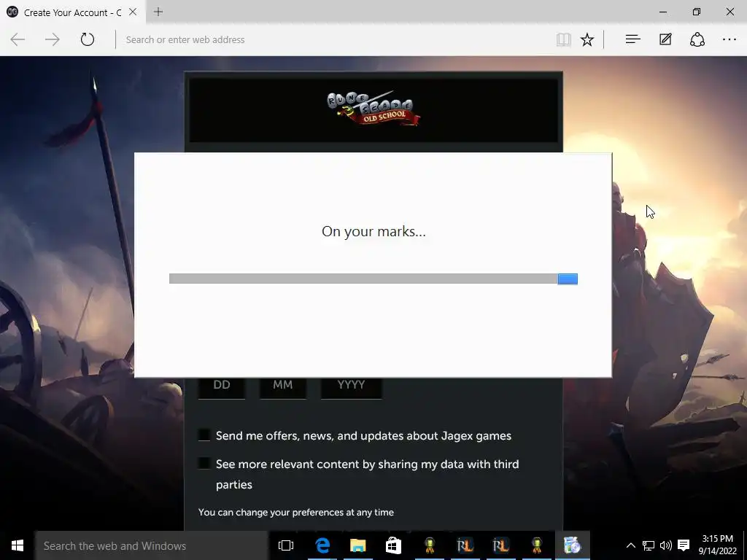Open the Windows Start menu
The width and height of the screenshot is (747, 560).
click(18, 545)
